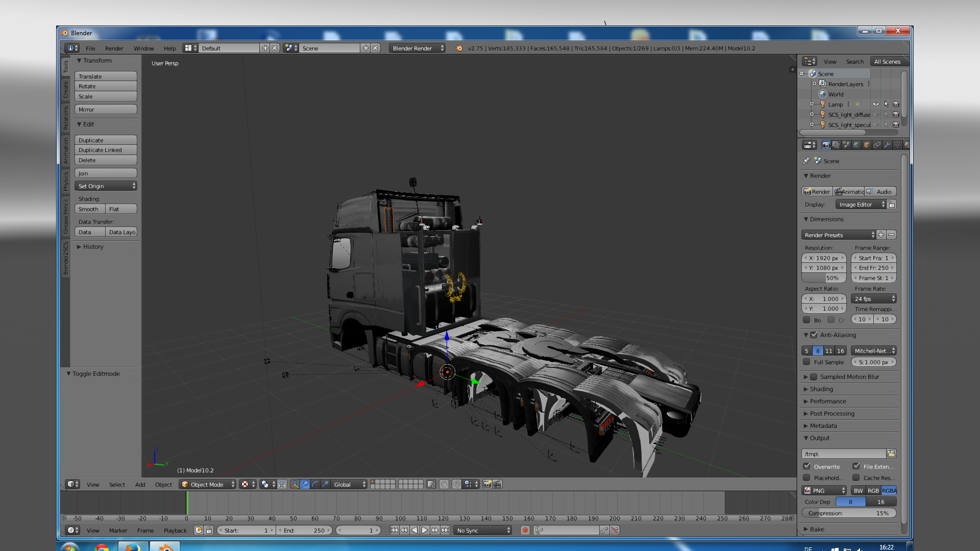Open the Object Mode dropdown
980x551 pixels.
coord(208,484)
